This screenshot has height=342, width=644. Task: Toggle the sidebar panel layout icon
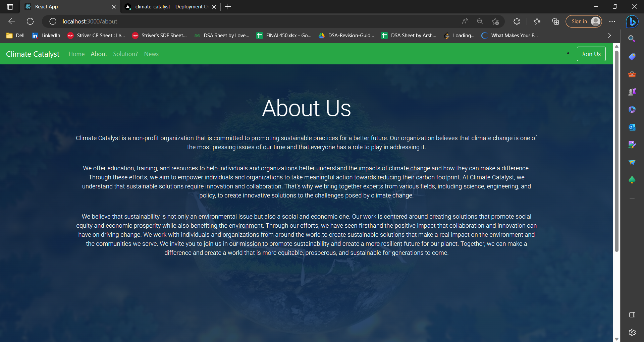coord(632,315)
